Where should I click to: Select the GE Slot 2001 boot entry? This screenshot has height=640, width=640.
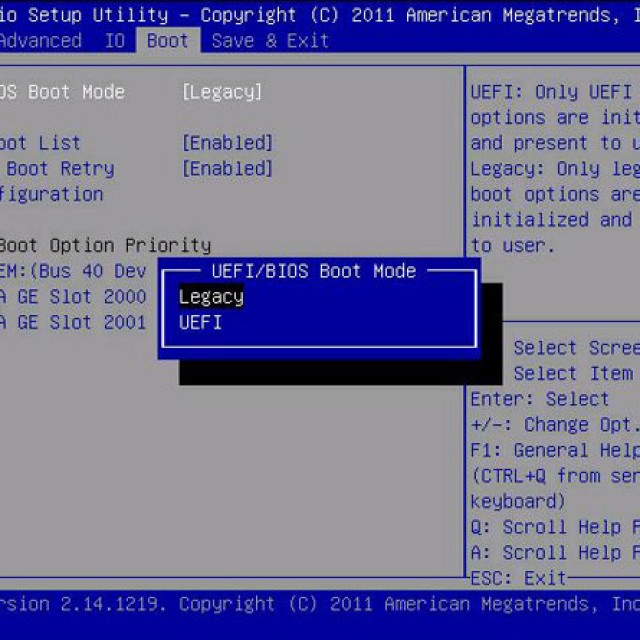[73, 323]
